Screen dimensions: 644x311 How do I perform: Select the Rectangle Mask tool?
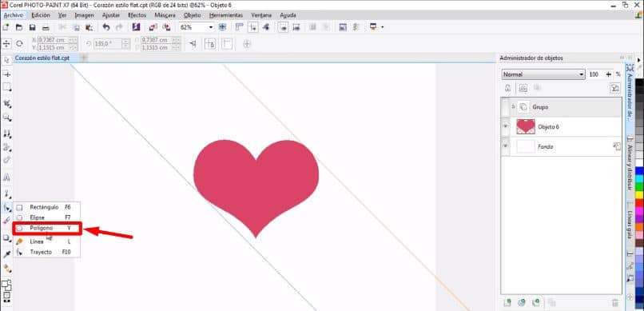(6, 87)
